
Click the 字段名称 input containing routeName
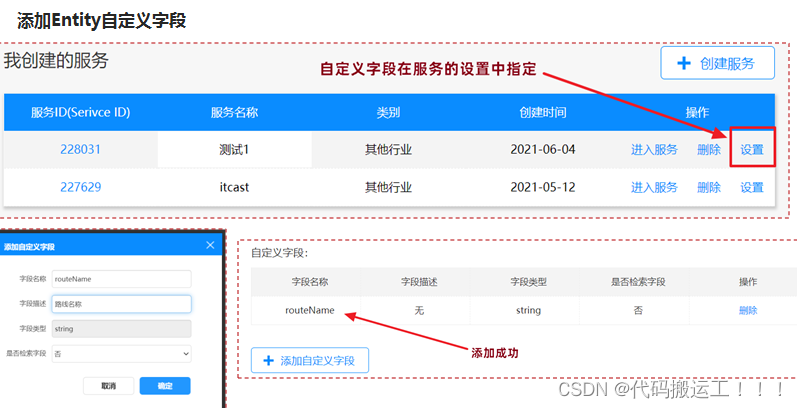pos(121,279)
